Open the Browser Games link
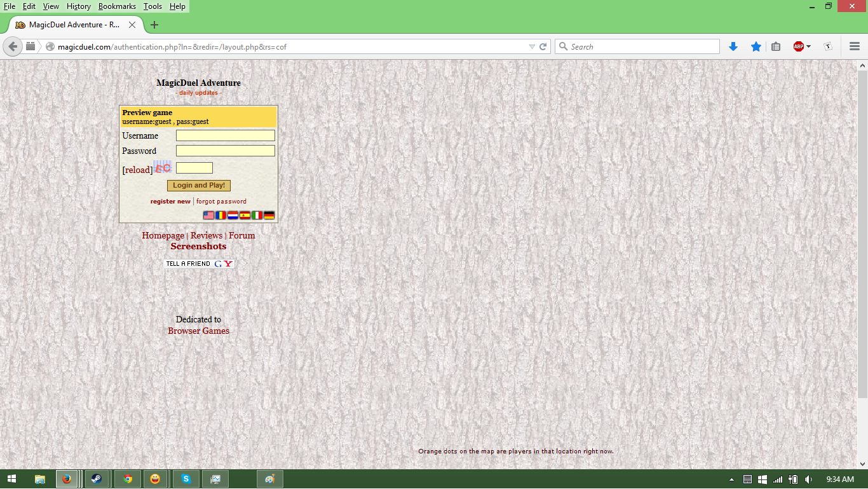 [198, 331]
